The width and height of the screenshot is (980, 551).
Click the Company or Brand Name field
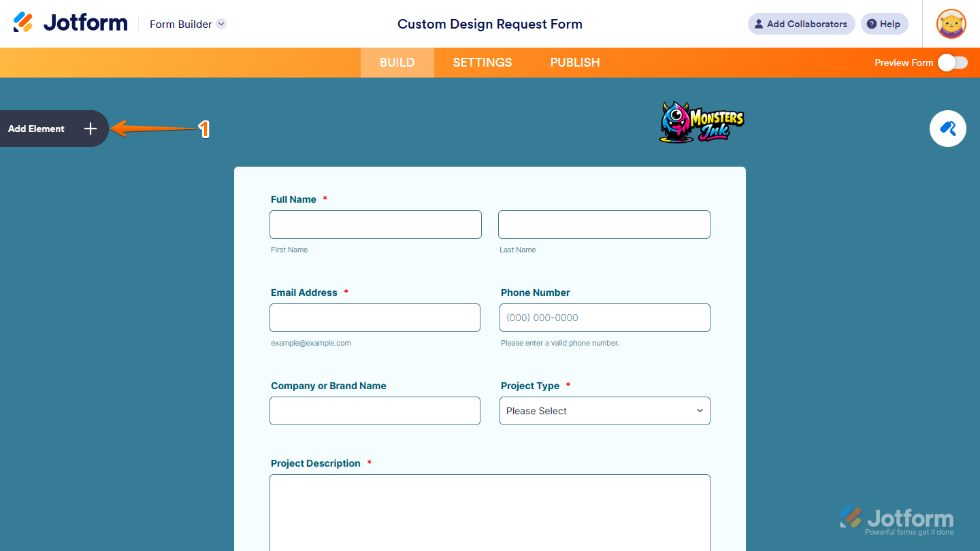click(x=375, y=410)
